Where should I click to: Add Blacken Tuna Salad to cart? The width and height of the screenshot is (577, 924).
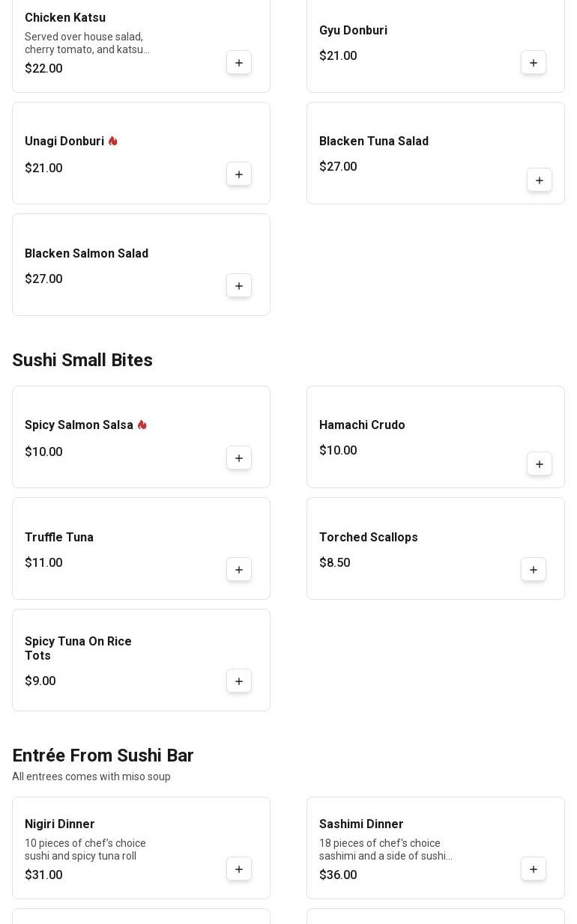tap(540, 180)
